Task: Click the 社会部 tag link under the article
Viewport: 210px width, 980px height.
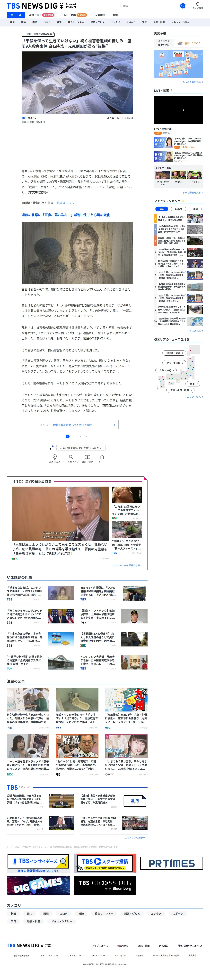Action: pyautogui.click(x=31, y=122)
